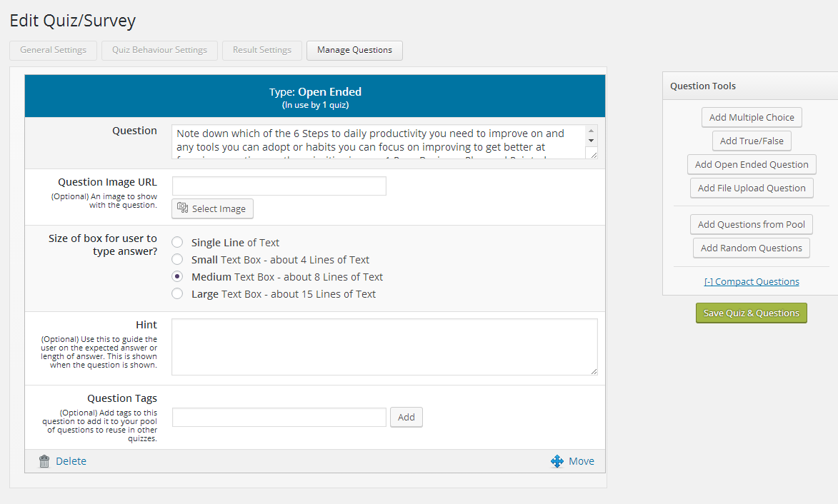Click Add Open Ended Question button
This screenshot has height=504, width=838.
click(x=752, y=164)
